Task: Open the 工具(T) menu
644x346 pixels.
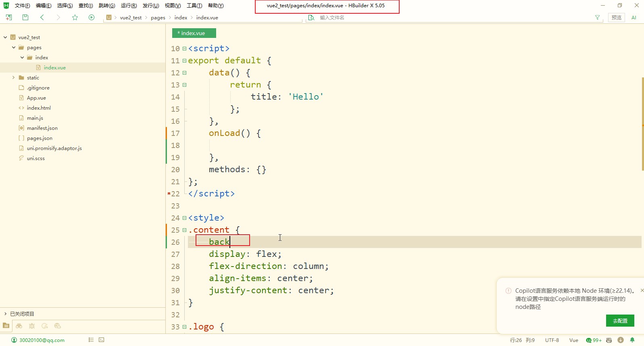Action: pyautogui.click(x=194, y=6)
